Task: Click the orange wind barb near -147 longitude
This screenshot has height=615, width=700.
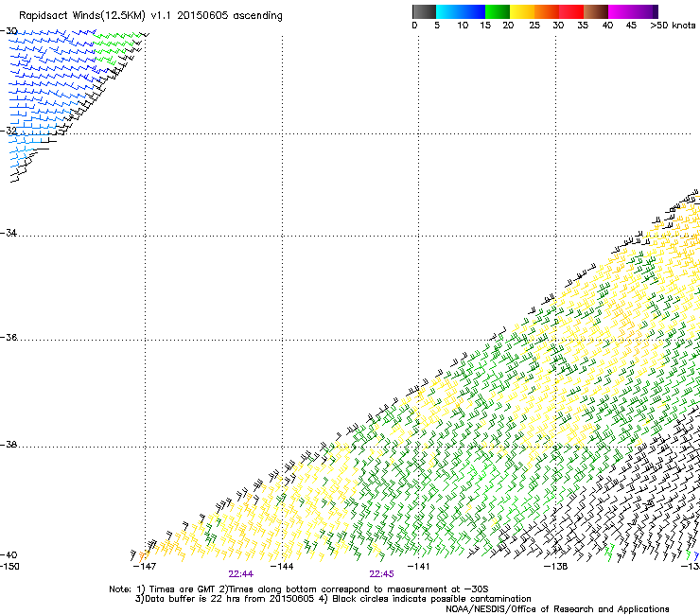Action: tap(142, 556)
